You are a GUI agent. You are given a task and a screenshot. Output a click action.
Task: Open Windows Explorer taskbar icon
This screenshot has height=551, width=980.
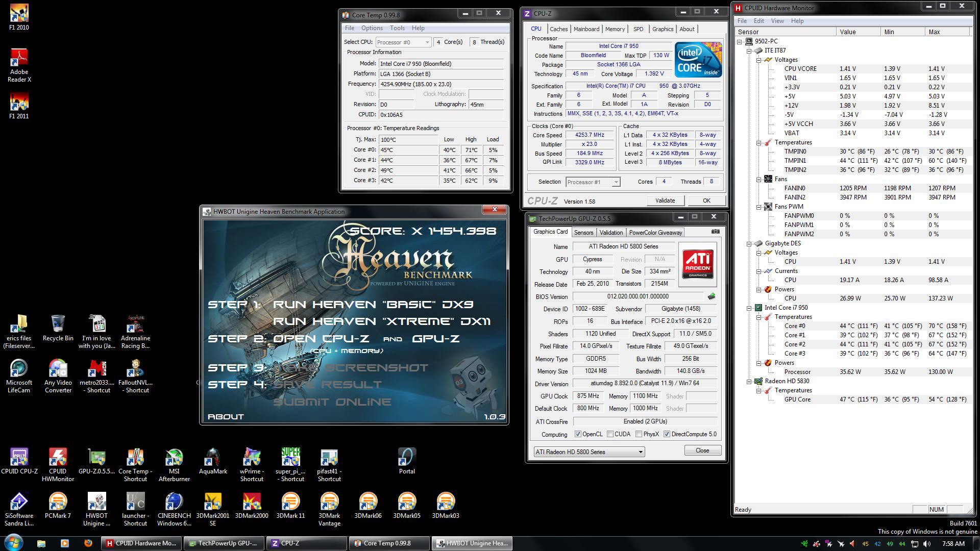click(41, 543)
